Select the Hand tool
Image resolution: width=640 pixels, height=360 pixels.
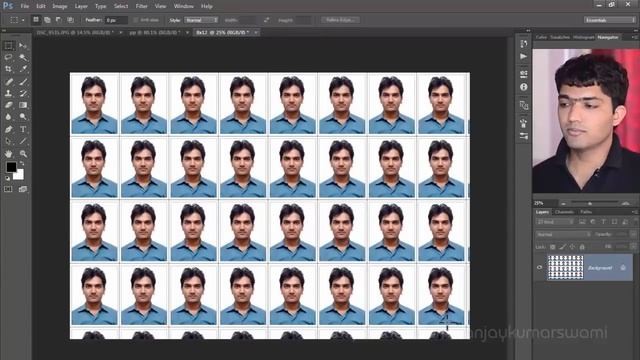click(x=9, y=154)
